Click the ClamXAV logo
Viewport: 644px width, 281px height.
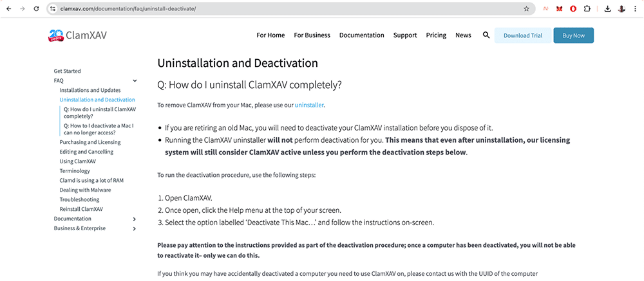(x=78, y=35)
